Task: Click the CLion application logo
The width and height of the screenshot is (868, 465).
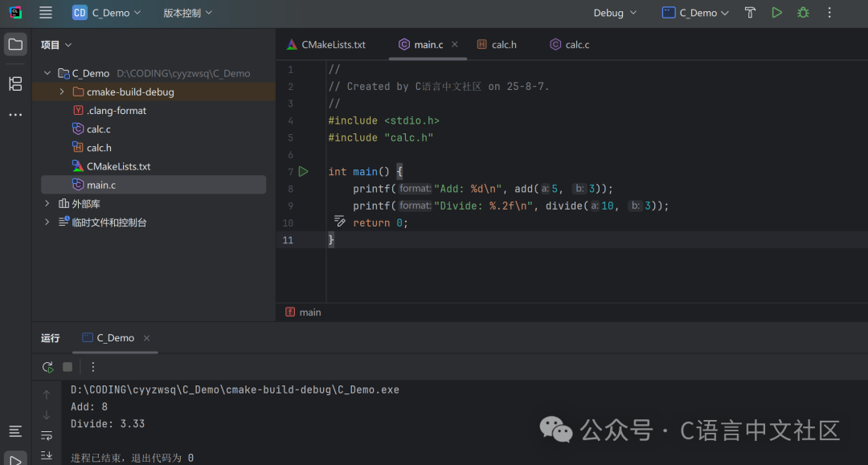Action: pyautogui.click(x=15, y=13)
